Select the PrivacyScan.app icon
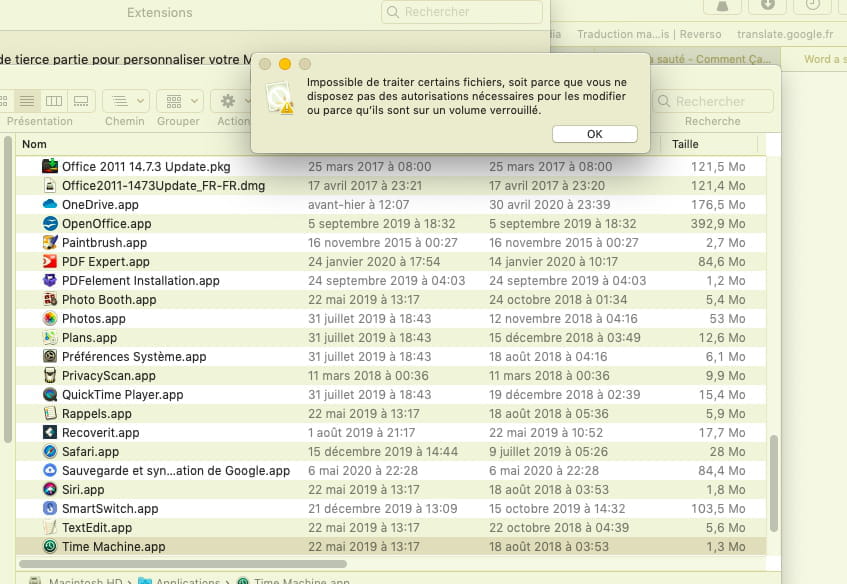Viewport: 847px width, 584px height. tap(50, 375)
